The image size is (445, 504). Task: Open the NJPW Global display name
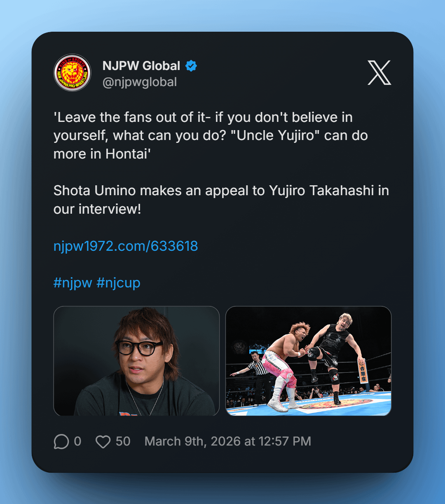141,66
